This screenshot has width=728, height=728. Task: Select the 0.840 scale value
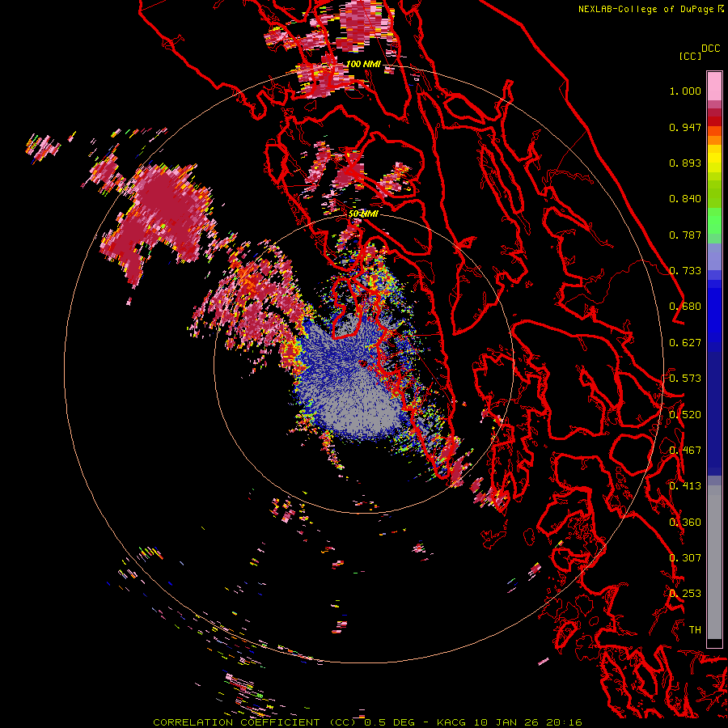tap(685, 199)
